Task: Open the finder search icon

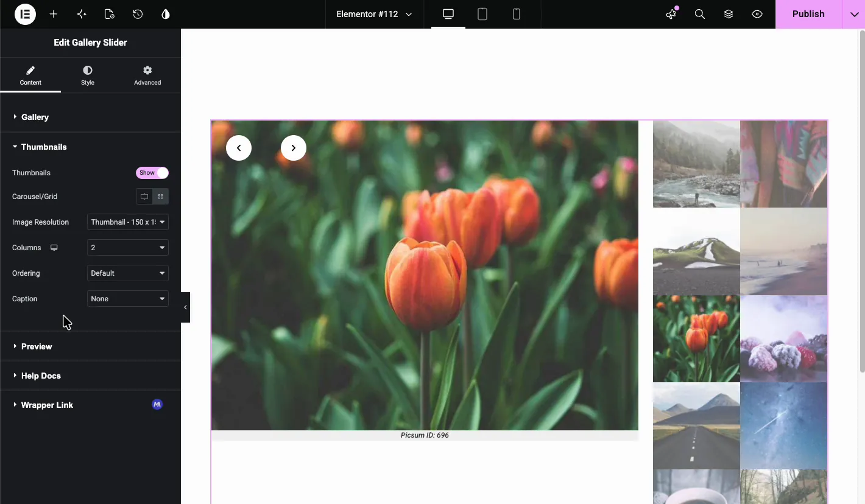Action: [x=700, y=14]
